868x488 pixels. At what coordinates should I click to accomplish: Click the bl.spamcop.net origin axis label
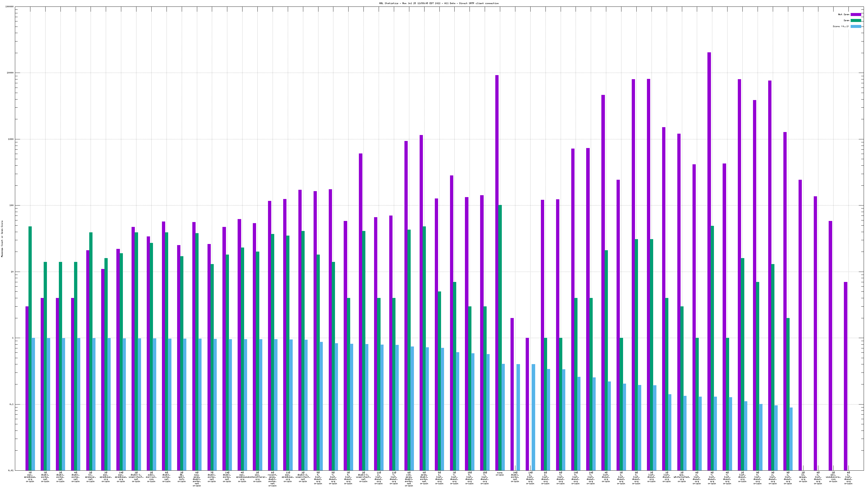pyautogui.click(x=90, y=477)
